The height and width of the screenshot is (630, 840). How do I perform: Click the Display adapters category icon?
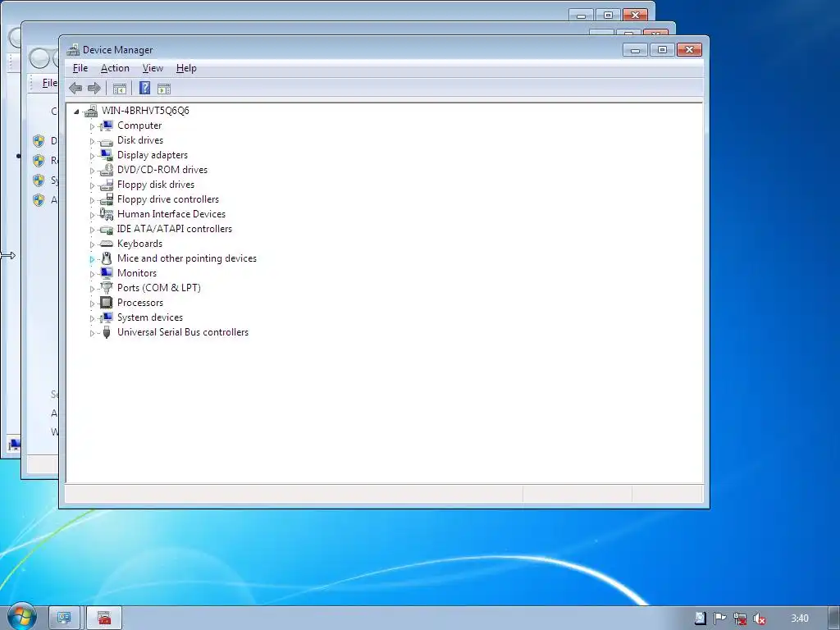pyautogui.click(x=107, y=155)
